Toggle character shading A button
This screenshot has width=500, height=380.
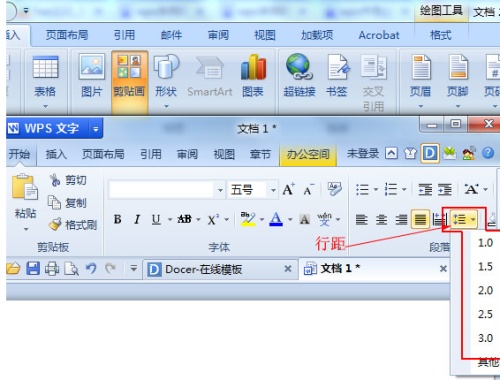pyautogui.click(x=304, y=219)
